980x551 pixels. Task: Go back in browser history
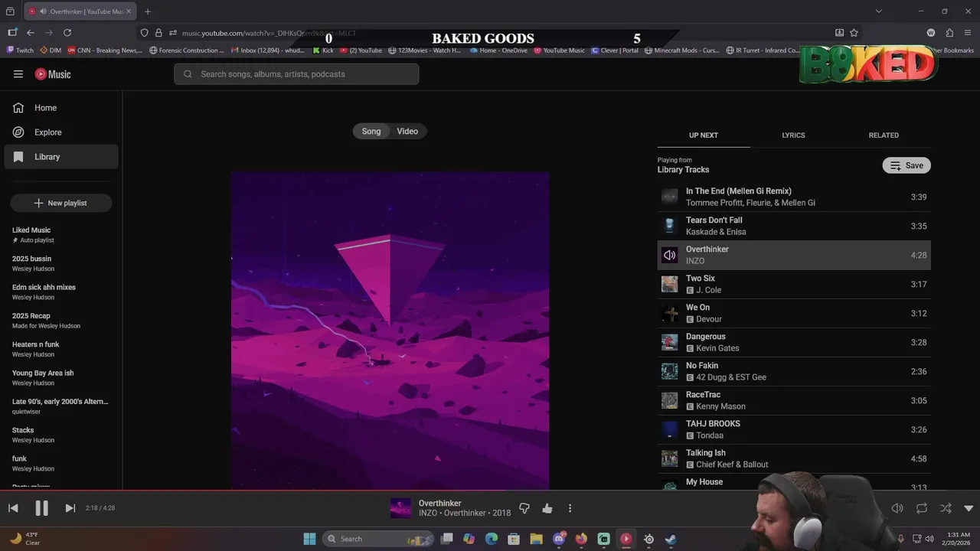click(x=31, y=33)
